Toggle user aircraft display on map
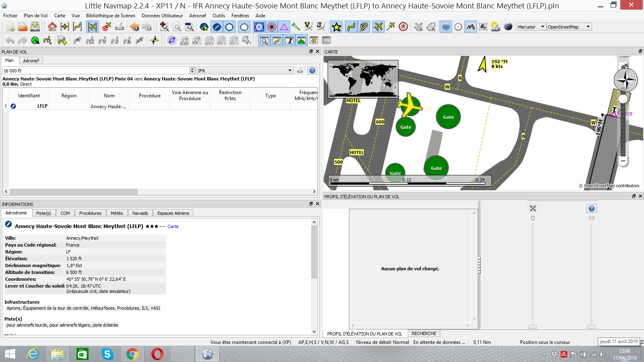 tap(378, 27)
